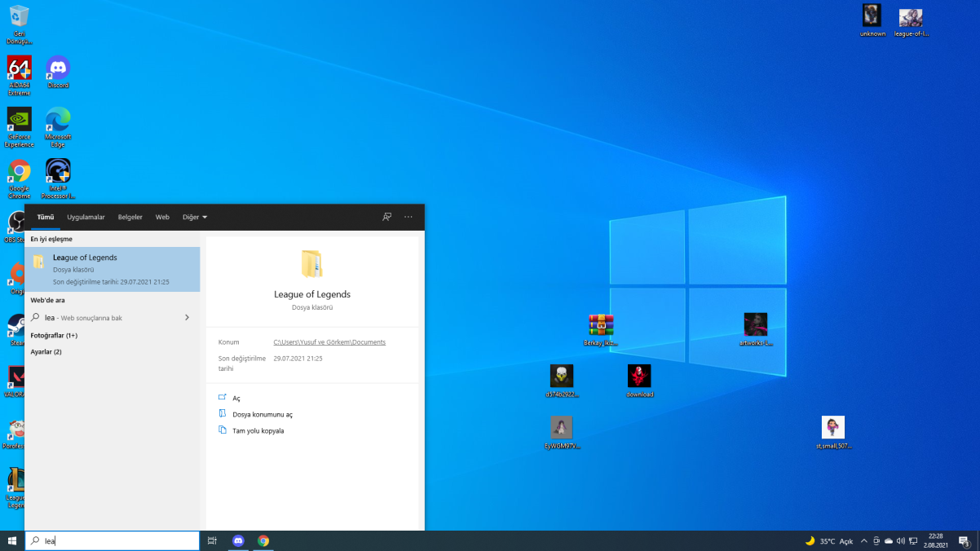Select the Steam desktop icon
This screenshot has width=980, height=551.
(x=16, y=330)
